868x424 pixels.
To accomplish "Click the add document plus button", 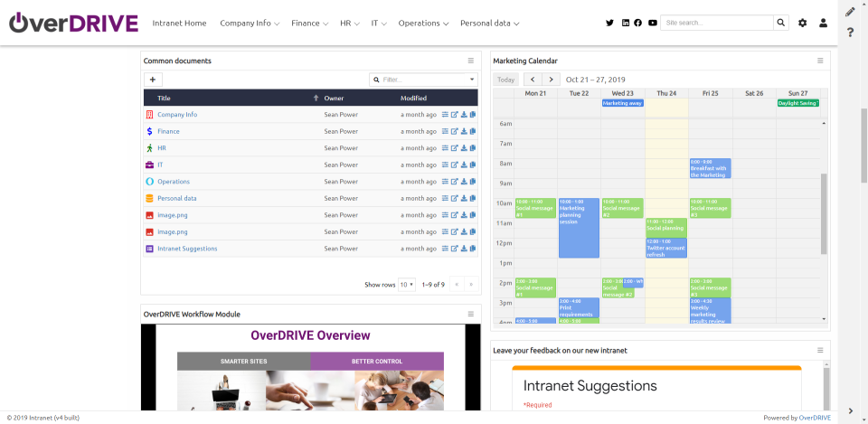I will (x=153, y=80).
